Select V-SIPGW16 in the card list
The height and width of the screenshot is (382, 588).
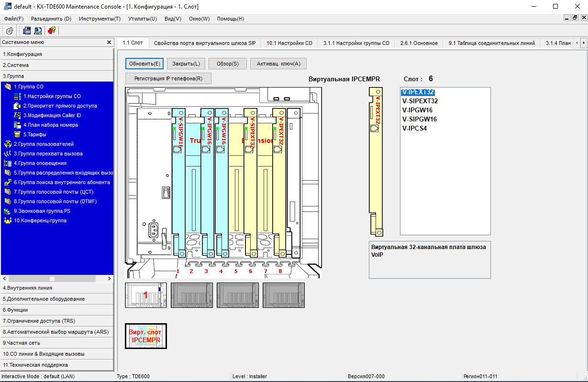tap(420, 119)
